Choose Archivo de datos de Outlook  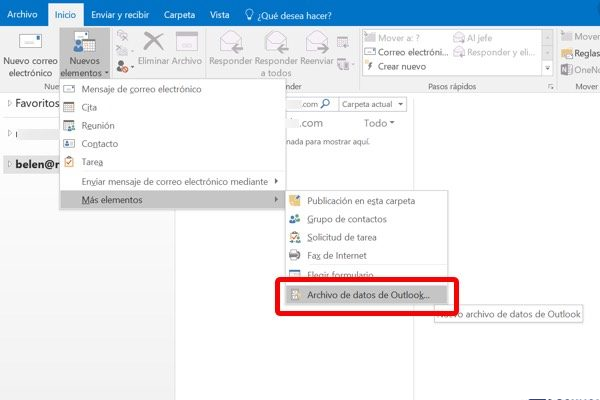click(x=367, y=295)
